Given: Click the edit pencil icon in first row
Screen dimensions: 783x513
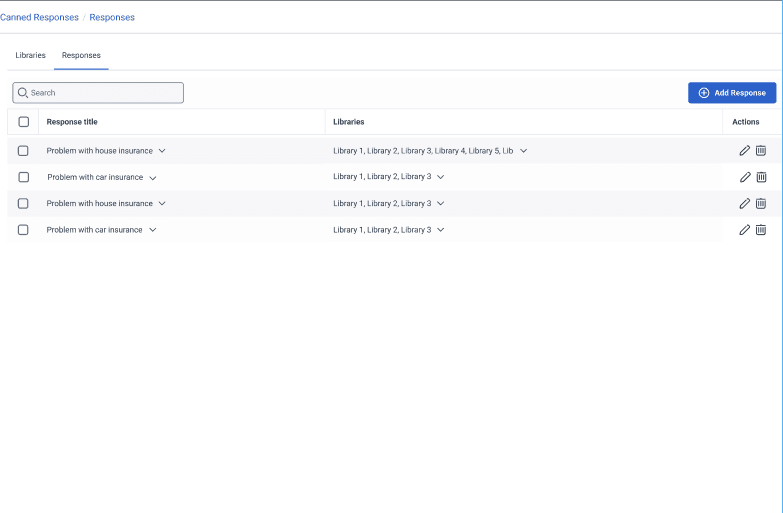Looking at the screenshot, I should coord(744,151).
